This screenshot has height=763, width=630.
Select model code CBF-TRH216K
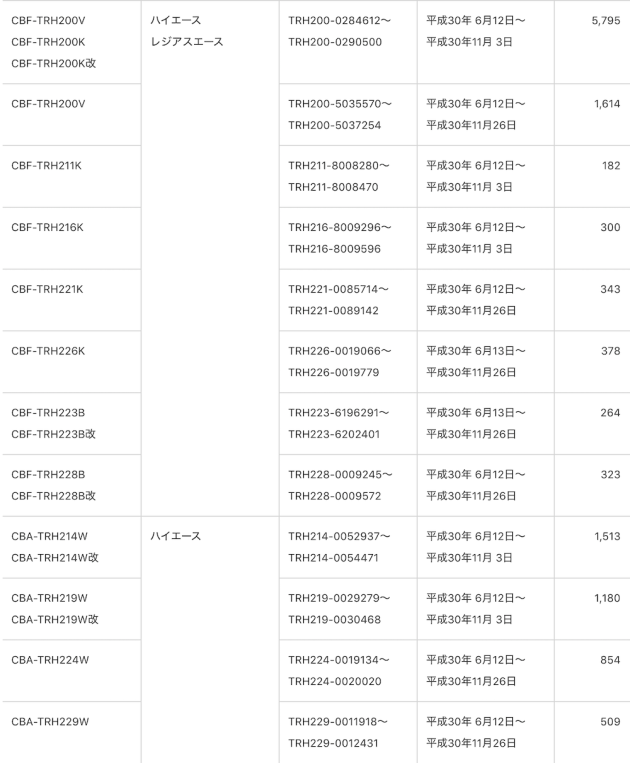click(x=47, y=227)
